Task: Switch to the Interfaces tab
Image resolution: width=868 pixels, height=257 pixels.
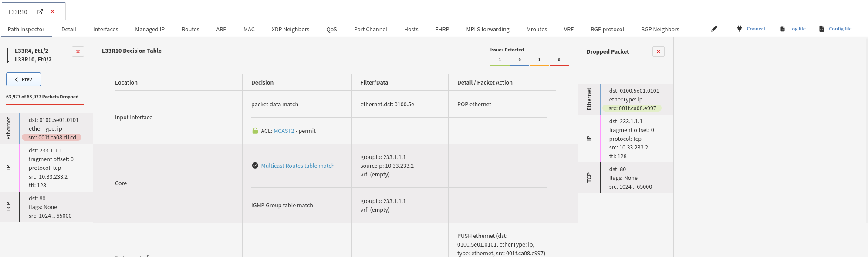Action: (x=105, y=29)
